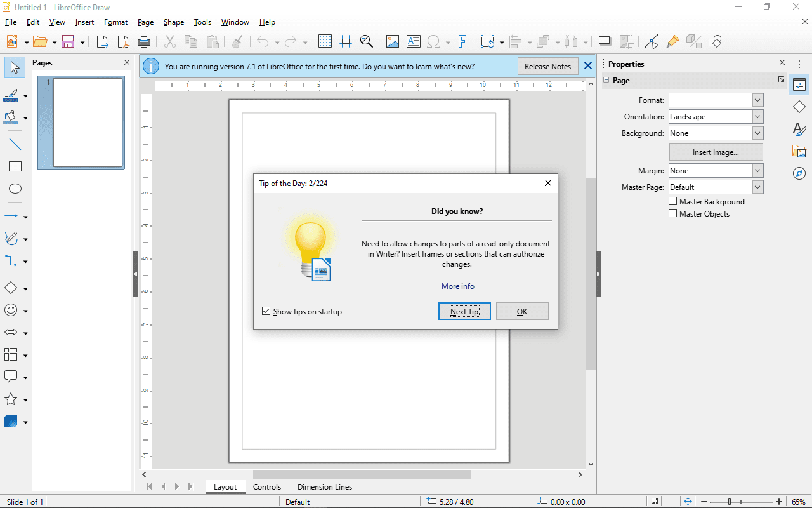Expand the Fill Color dropdown arrow
The image size is (812, 508).
(25, 118)
